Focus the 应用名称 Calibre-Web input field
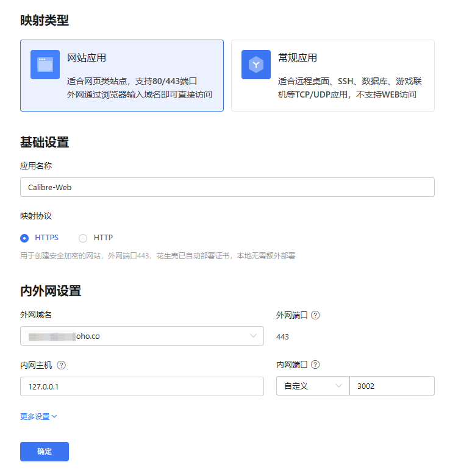The image size is (461, 476). tap(227, 187)
